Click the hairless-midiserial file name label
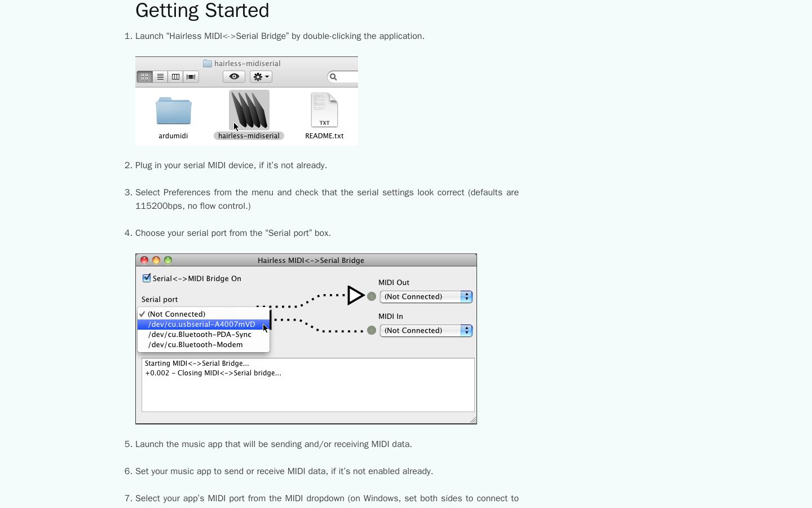 point(249,136)
